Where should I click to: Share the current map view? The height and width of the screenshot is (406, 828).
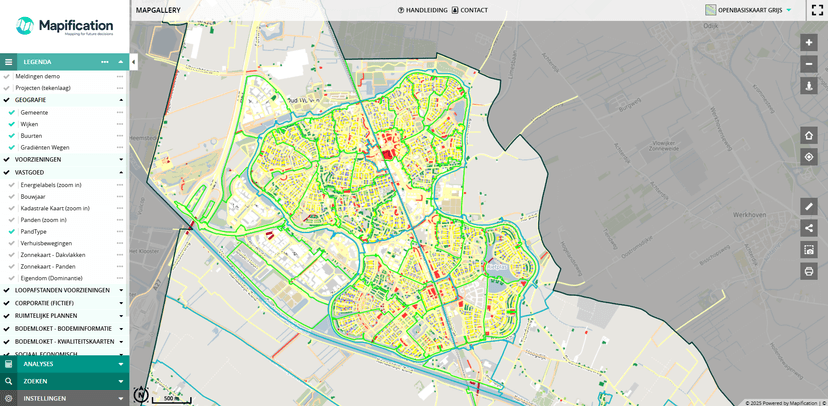(808, 228)
